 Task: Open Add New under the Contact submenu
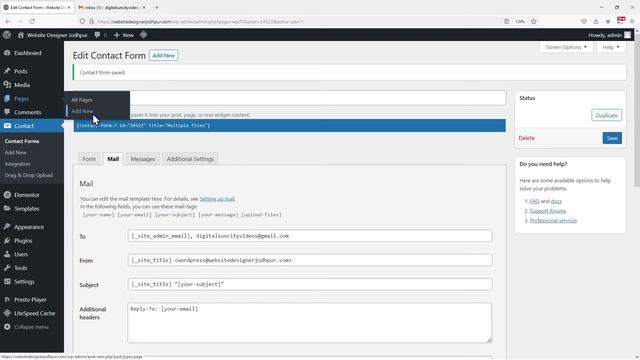pos(16,152)
